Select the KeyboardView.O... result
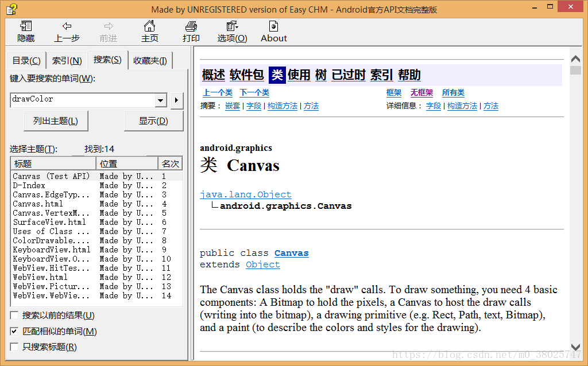588x366 pixels. [96, 259]
